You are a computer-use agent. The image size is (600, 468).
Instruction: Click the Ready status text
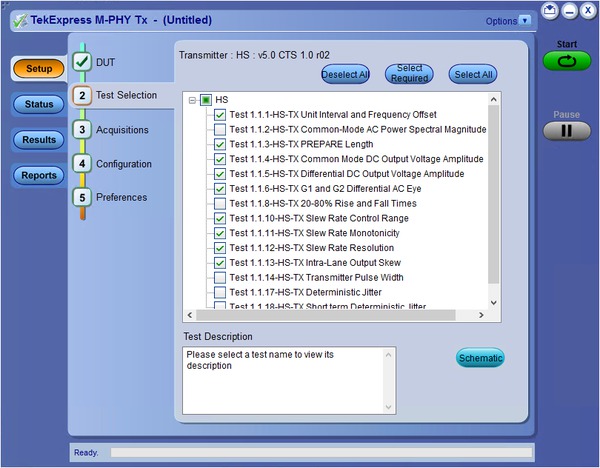(86, 453)
